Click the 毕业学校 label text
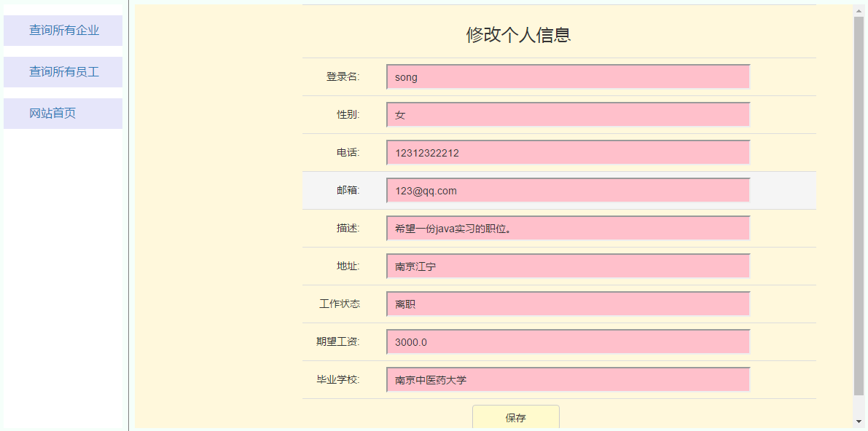868x431 pixels. pyautogui.click(x=338, y=380)
